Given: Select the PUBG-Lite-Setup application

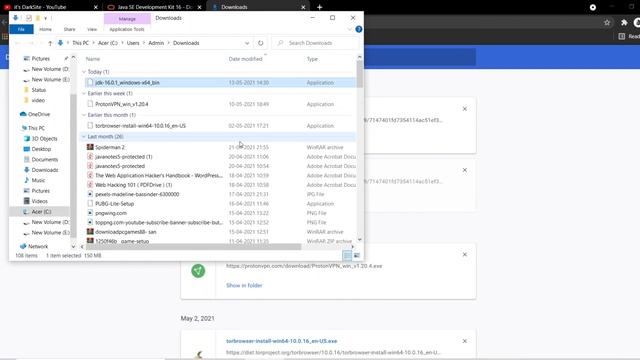Looking at the screenshot, I should click(220, 204).
